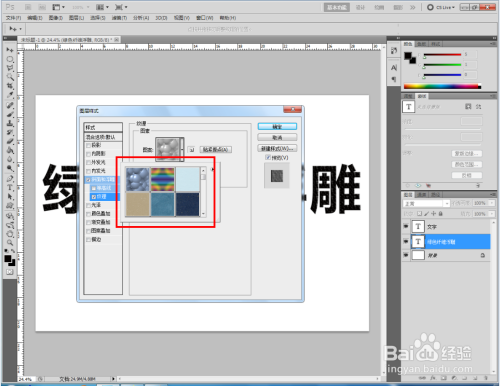
Task: Open the Character panel icon
Action: pos(394,68)
